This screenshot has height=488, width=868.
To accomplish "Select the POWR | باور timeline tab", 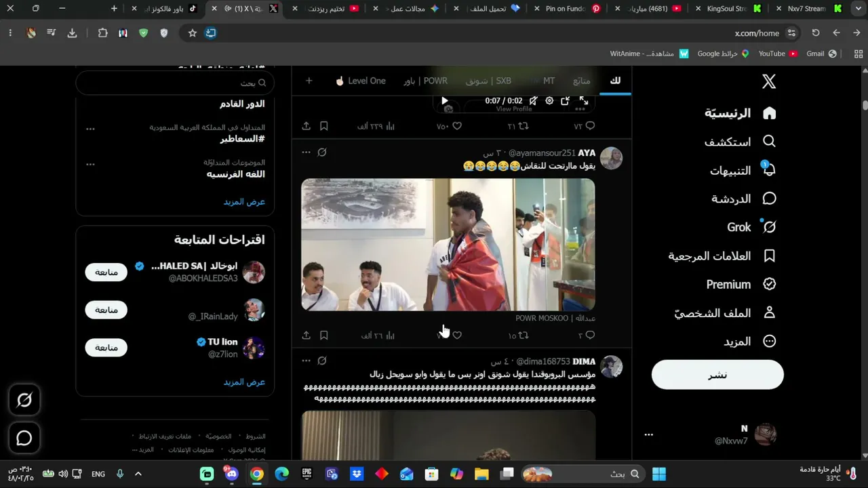I will 425,81.
